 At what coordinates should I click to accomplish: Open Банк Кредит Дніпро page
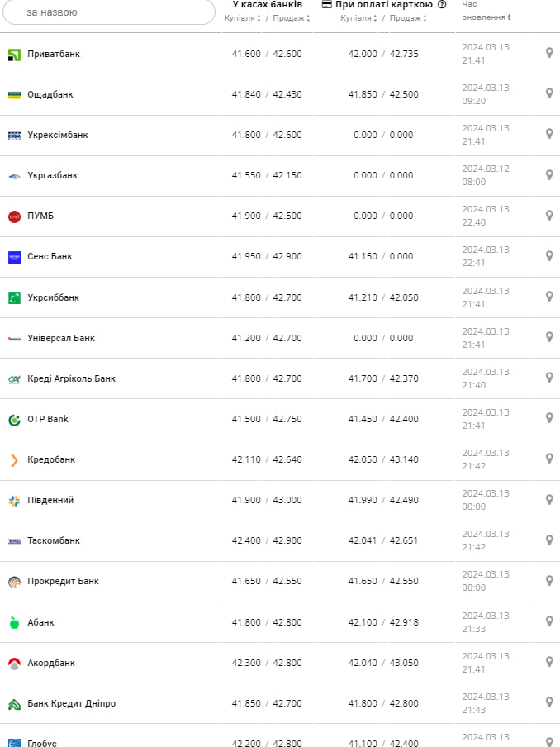(x=71, y=703)
